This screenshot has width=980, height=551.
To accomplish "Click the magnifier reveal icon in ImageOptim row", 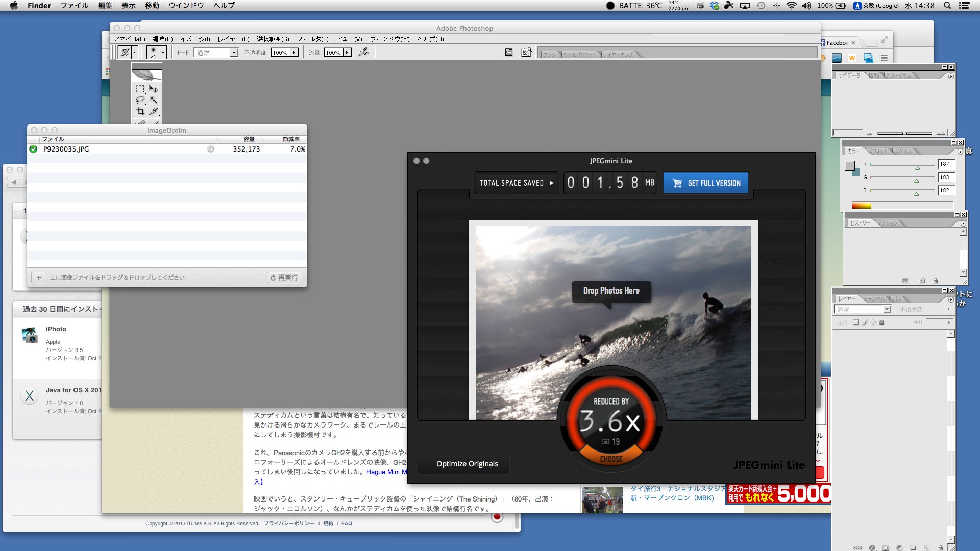I will coord(210,149).
